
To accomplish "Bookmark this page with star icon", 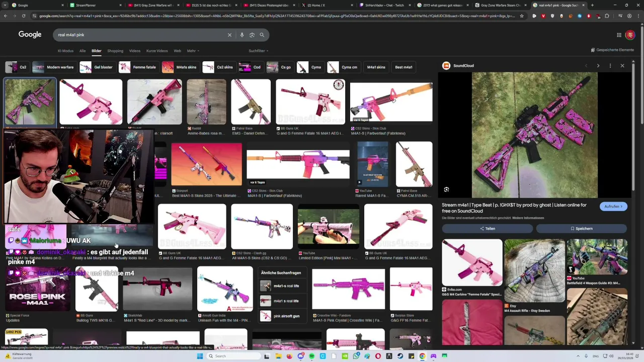I will click(521, 16).
